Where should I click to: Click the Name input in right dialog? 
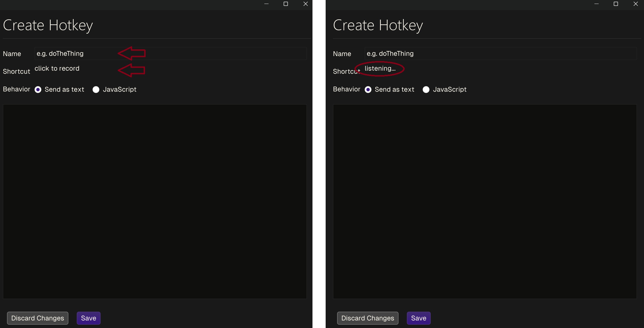(x=498, y=53)
